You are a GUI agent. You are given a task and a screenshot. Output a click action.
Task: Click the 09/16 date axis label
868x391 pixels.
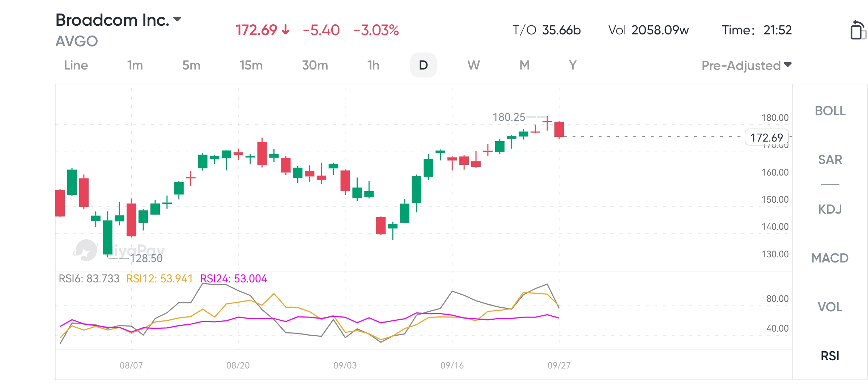click(452, 365)
